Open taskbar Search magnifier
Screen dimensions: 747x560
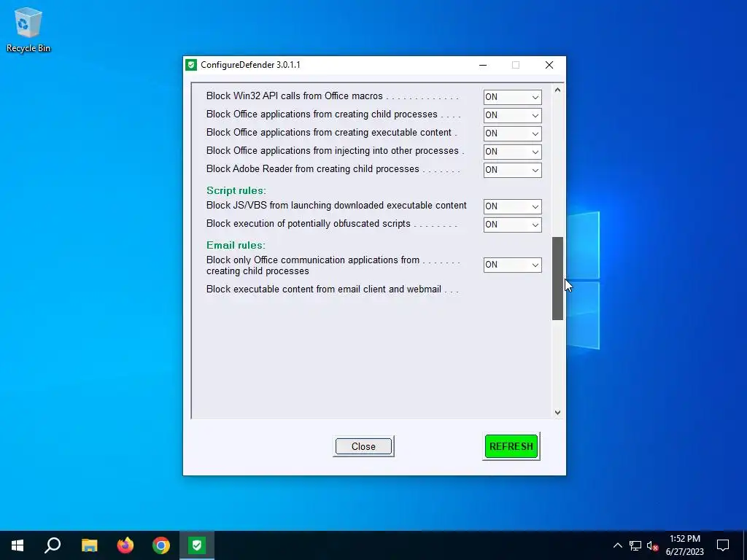53,545
